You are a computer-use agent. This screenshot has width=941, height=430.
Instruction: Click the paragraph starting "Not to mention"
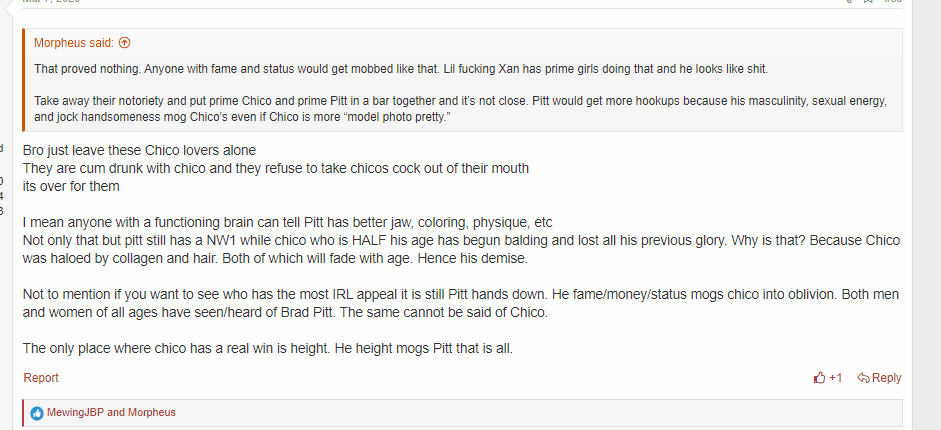point(461,303)
